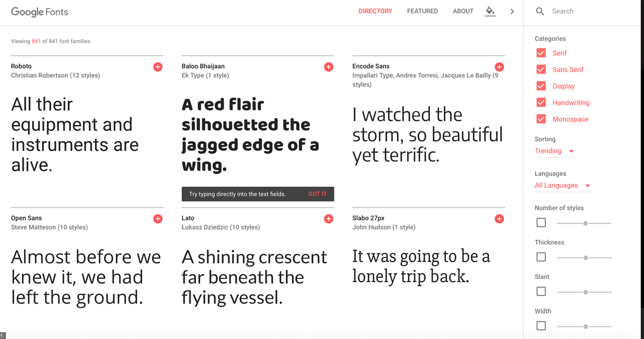Go to the Featured tab

[422, 11]
